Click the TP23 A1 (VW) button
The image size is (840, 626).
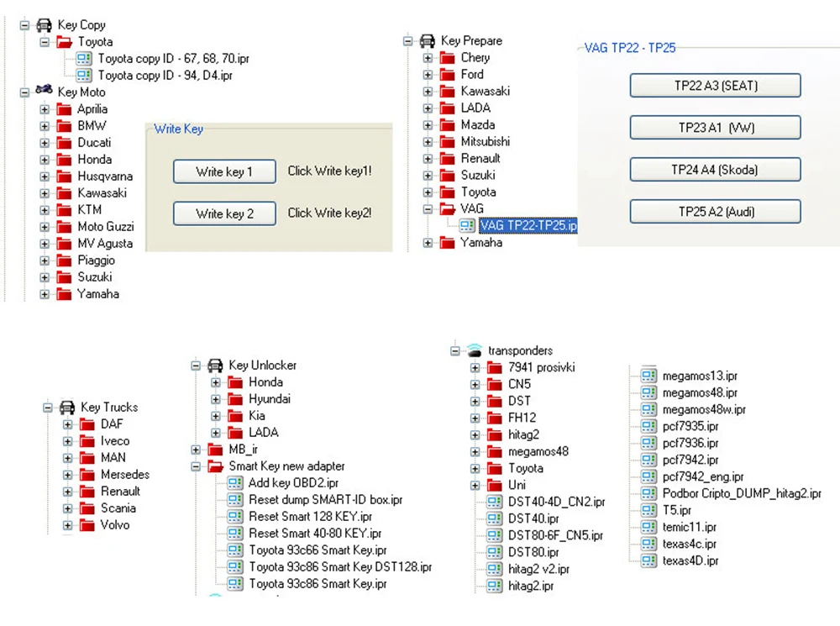click(715, 128)
